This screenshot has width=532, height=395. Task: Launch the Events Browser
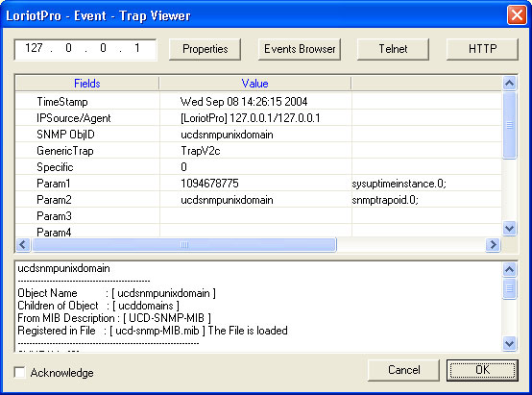(x=300, y=49)
